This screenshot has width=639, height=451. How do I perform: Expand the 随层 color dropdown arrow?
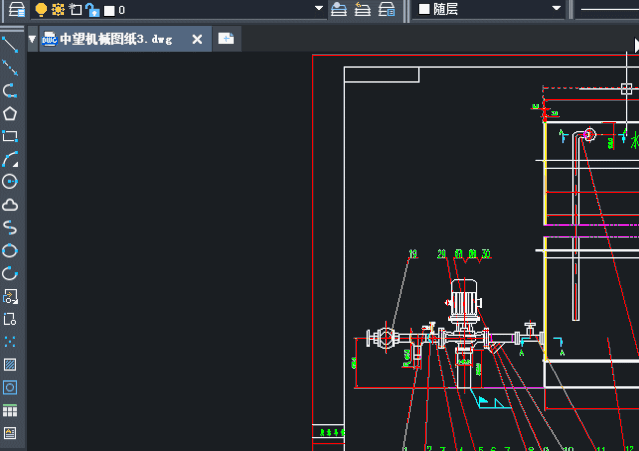(x=556, y=8)
